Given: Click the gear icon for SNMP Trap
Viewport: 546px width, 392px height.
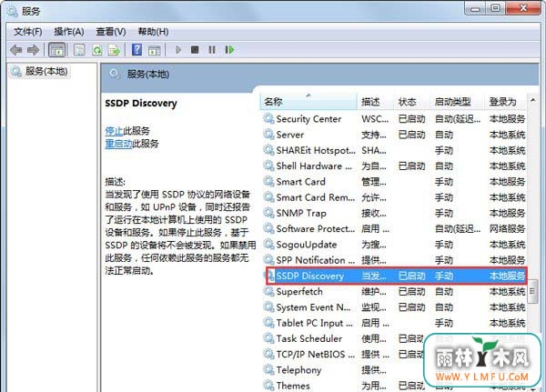Looking at the screenshot, I should (268, 213).
